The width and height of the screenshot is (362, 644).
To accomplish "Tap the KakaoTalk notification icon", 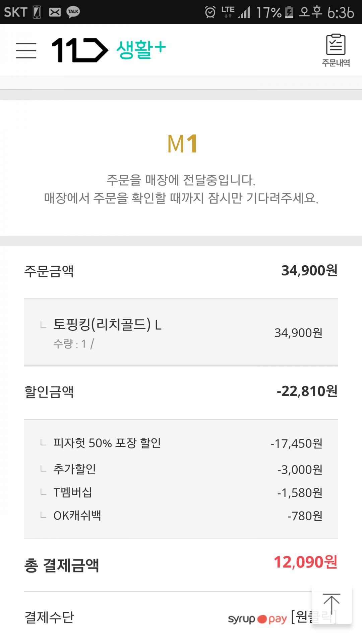I will [73, 12].
